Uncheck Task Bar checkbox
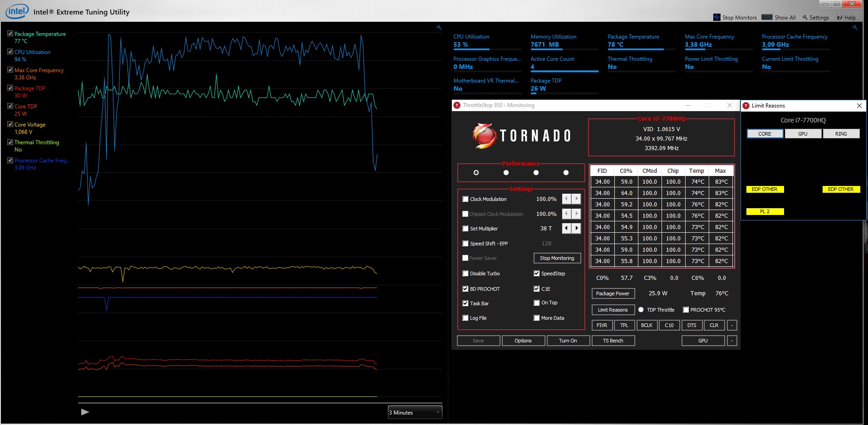The height and width of the screenshot is (425, 868). (465, 303)
